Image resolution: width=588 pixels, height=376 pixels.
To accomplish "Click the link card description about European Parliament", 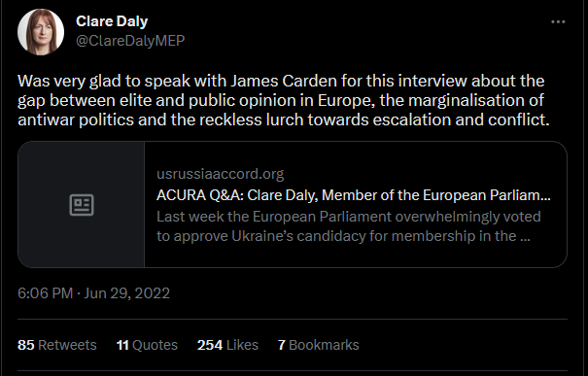I will click(349, 226).
